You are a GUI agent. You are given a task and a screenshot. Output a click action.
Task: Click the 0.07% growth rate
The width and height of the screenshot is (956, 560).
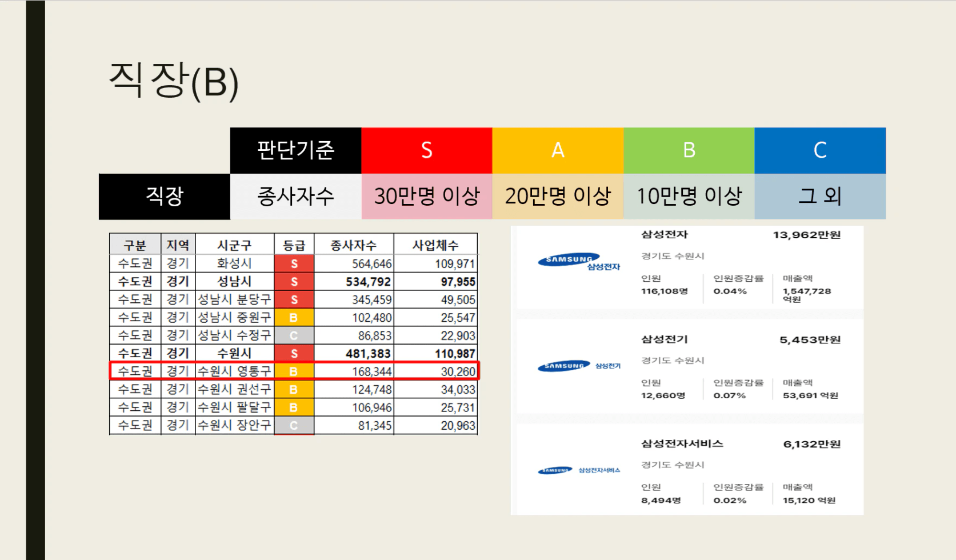tap(729, 395)
